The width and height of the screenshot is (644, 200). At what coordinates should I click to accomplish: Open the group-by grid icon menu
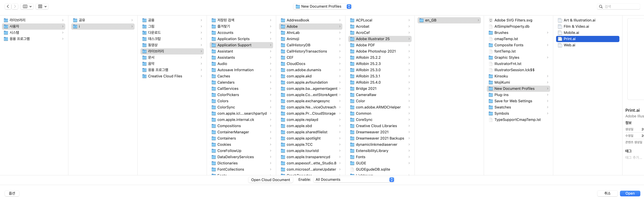(42, 6)
